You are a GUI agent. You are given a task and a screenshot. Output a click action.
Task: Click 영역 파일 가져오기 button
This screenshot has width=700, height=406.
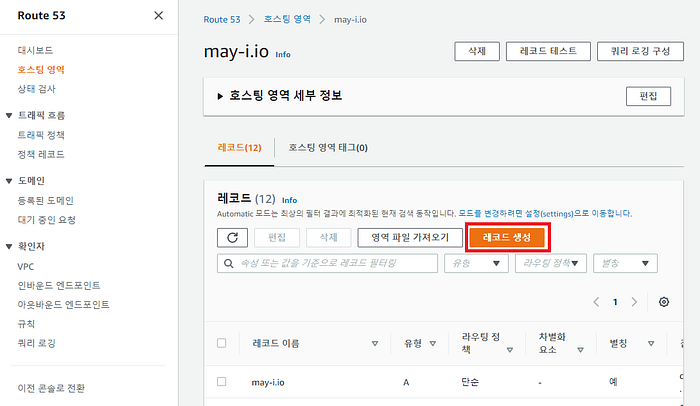tap(410, 238)
